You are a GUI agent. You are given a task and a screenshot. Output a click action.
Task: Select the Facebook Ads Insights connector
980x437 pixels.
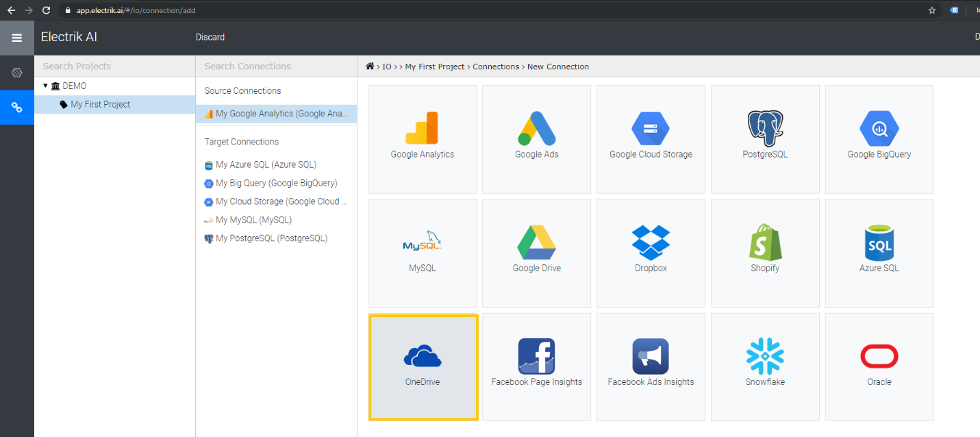(650, 366)
